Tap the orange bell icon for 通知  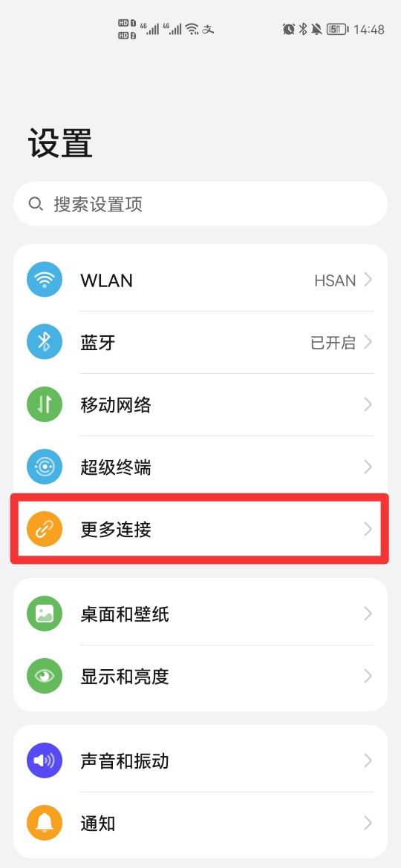45,823
